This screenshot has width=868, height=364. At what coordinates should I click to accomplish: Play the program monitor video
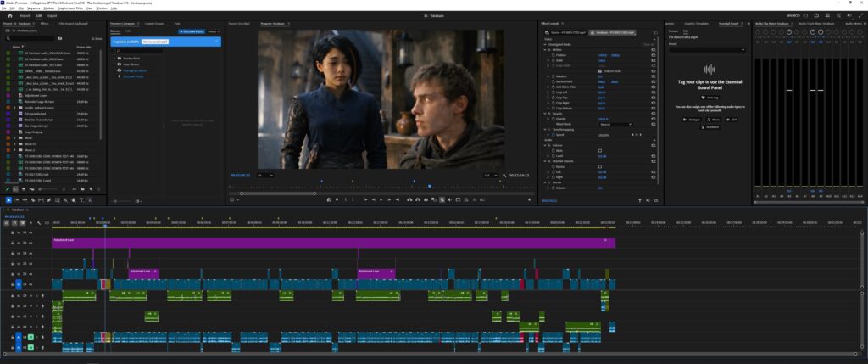click(x=381, y=199)
